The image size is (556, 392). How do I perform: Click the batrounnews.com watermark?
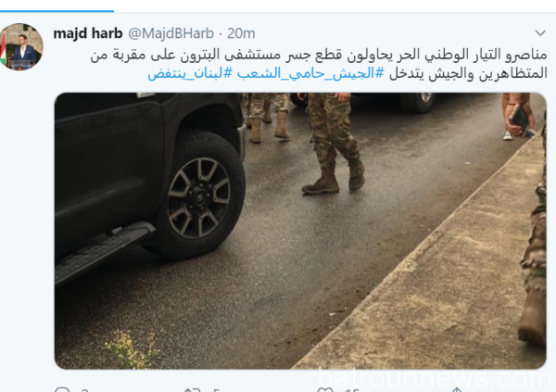tap(435, 377)
